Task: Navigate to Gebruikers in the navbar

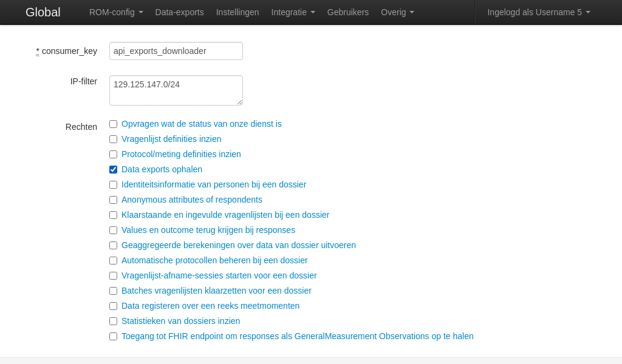Action: click(347, 12)
